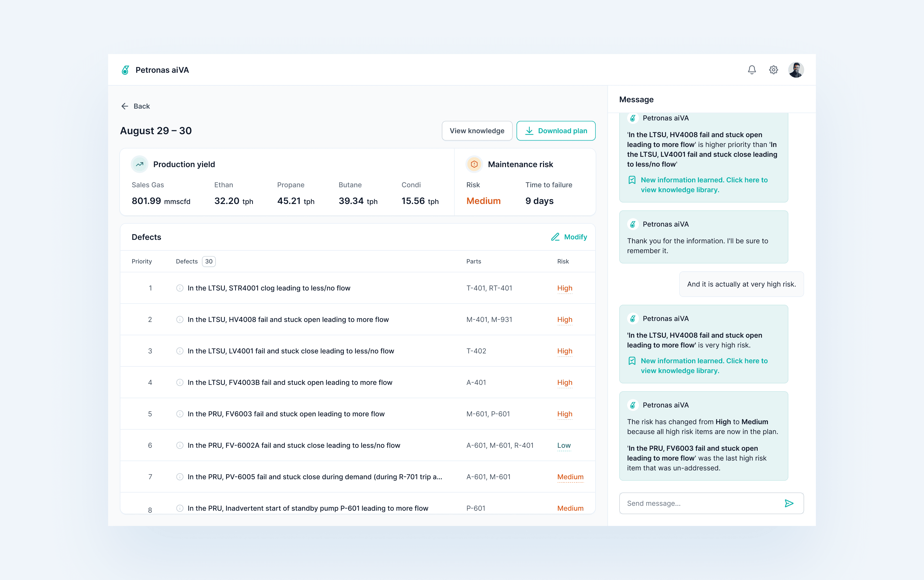Click info icon for PV-6005 defect row

179,477
